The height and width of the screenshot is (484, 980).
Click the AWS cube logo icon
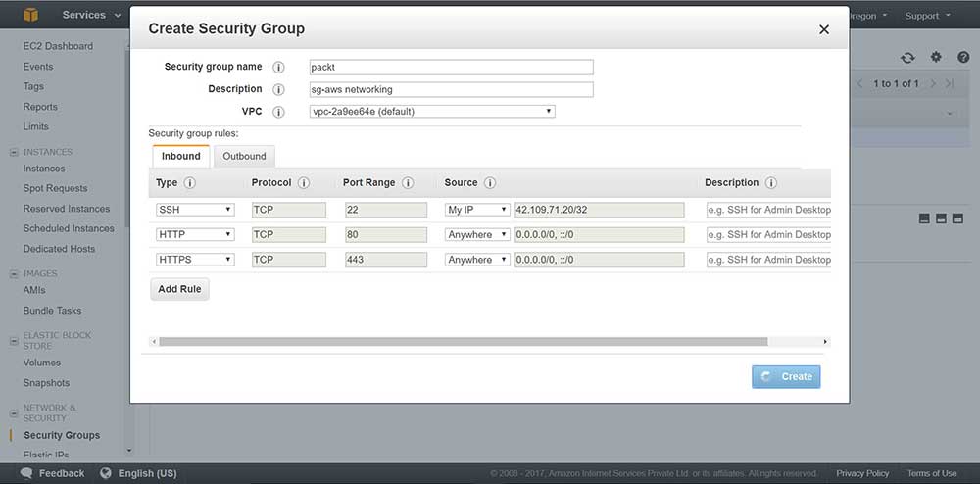coord(30,15)
